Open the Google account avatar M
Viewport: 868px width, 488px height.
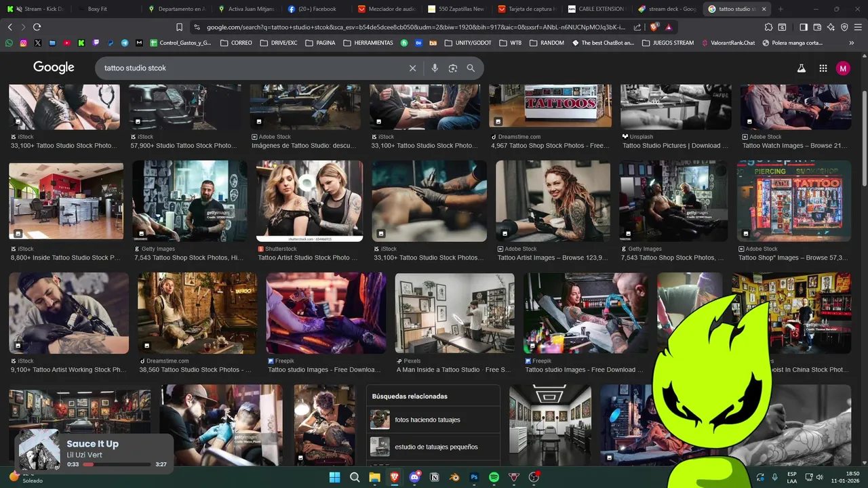(x=843, y=68)
